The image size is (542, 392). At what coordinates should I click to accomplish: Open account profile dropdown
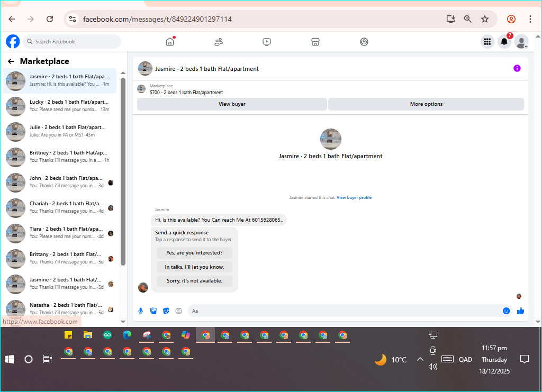click(x=521, y=42)
